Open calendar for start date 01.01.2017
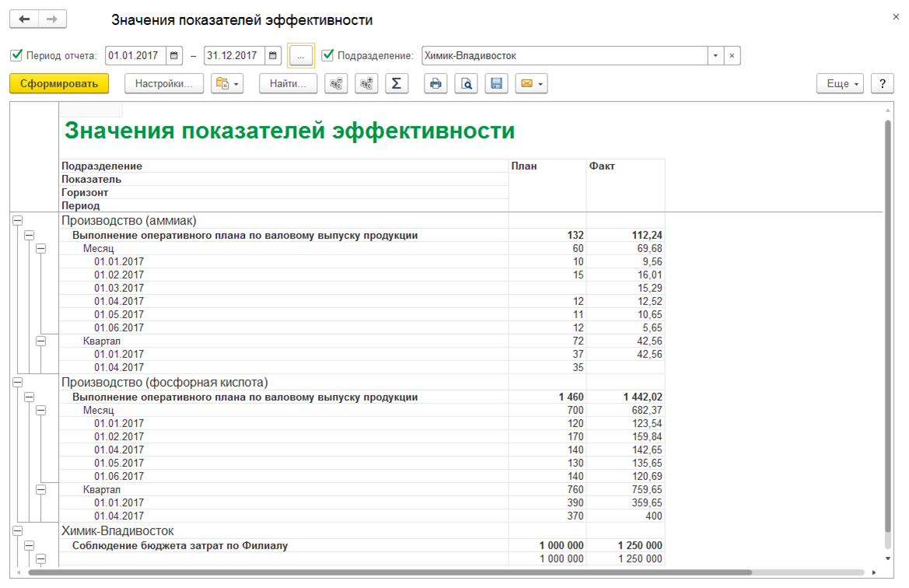Image resolution: width=909 pixels, height=588 pixels. 173,56
